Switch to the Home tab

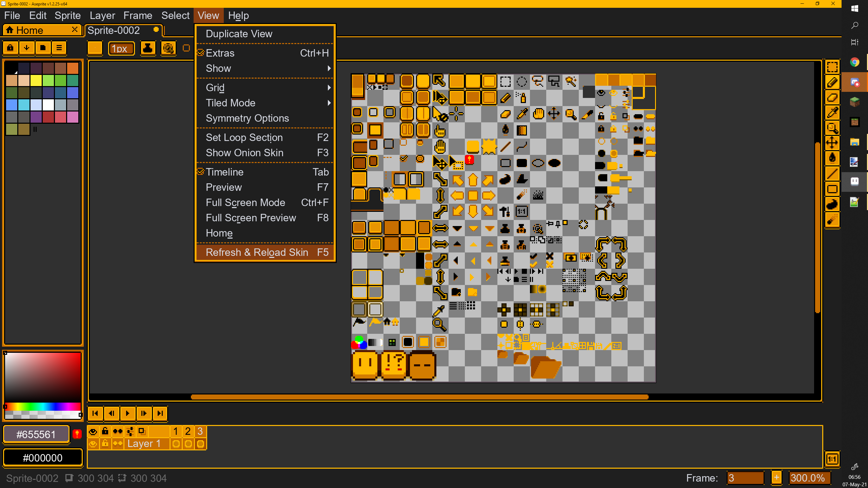click(x=31, y=30)
